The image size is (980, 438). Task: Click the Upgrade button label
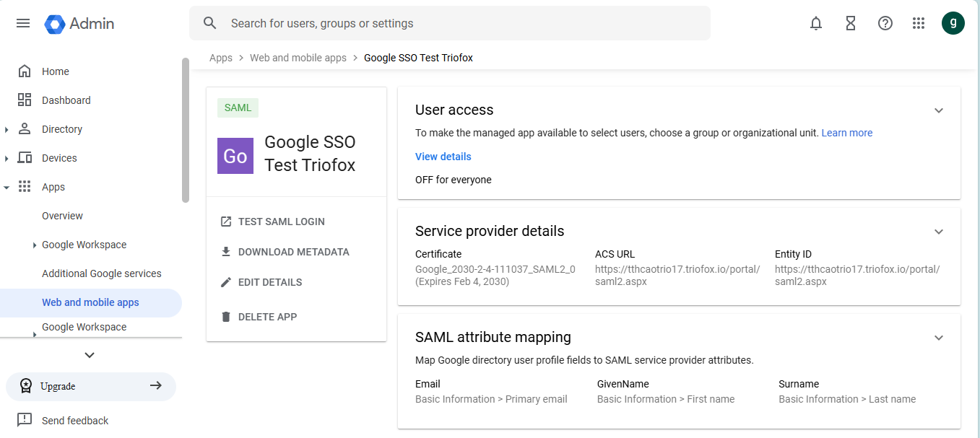[x=58, y=386]
